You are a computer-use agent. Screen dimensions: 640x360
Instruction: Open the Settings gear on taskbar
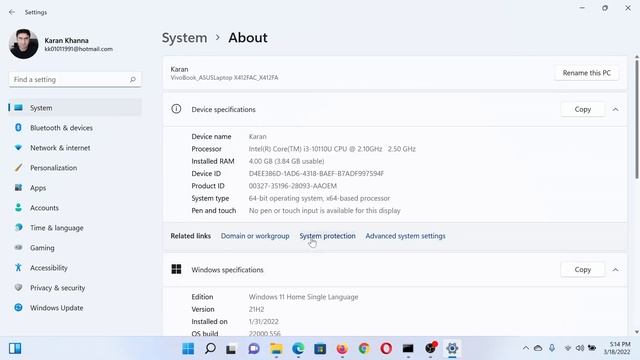coord(452,349)
